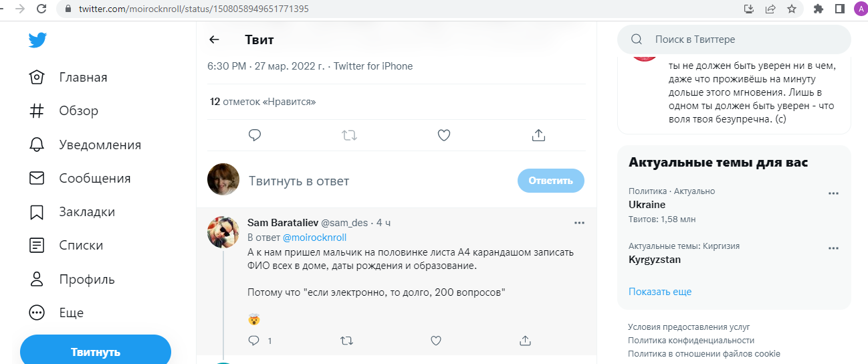Image resolution: width=868 pixels, height=364 pixels.
Task: Open options menu for Kyrgyzstan trend
Action: pos(833,248)
